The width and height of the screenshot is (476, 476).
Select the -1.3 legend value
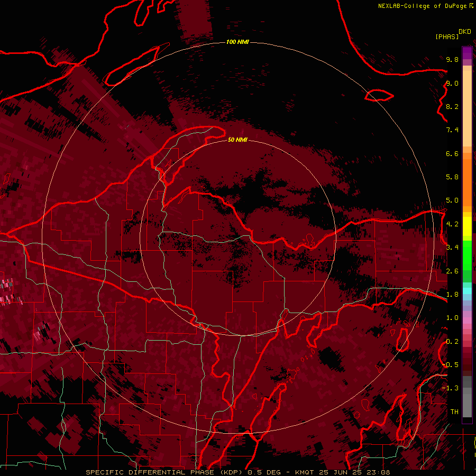tap(450, 388)
